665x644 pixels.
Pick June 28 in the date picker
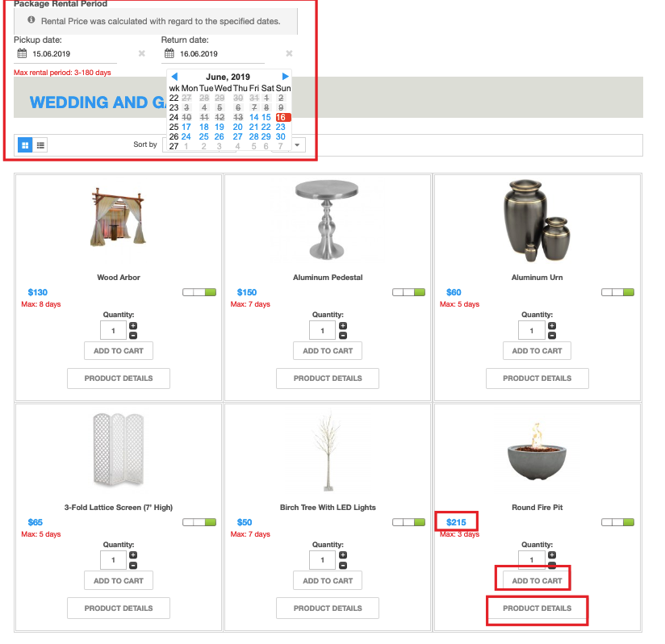253,136
